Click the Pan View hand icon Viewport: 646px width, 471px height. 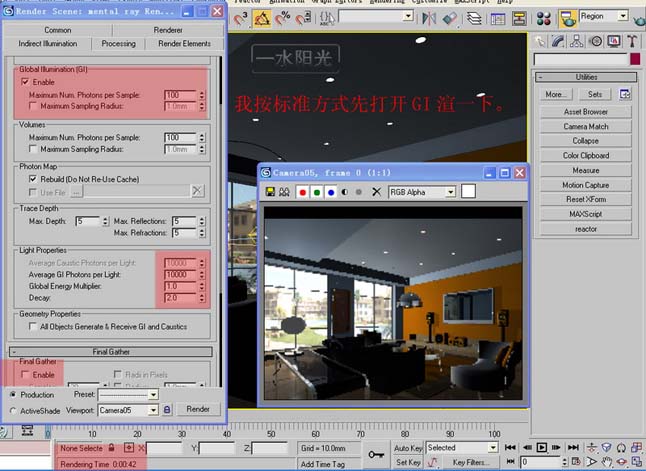[x=606, y=462]
